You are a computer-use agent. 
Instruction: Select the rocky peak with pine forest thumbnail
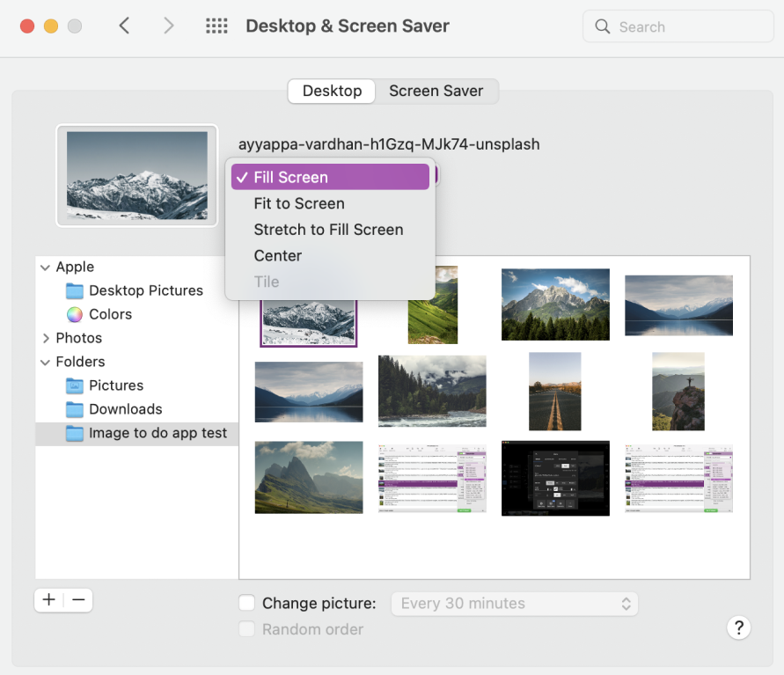pyautogui.click(x=555, y=304)
